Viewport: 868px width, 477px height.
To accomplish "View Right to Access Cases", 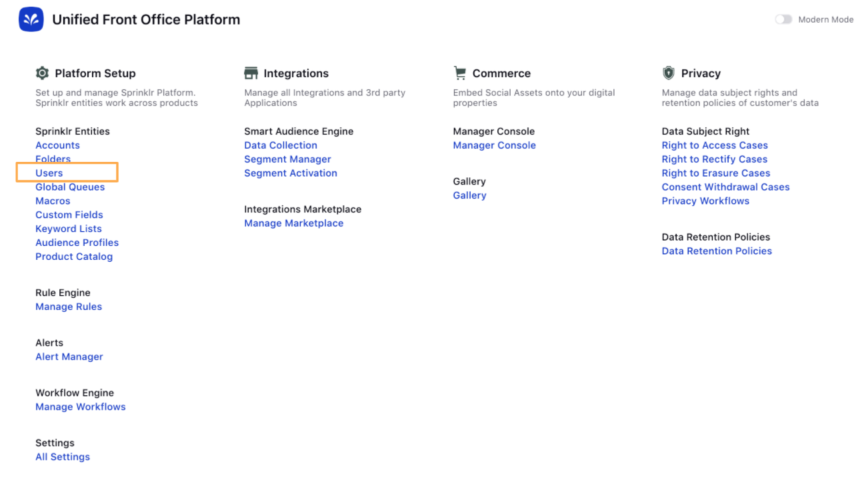I will tap(715, 145).
